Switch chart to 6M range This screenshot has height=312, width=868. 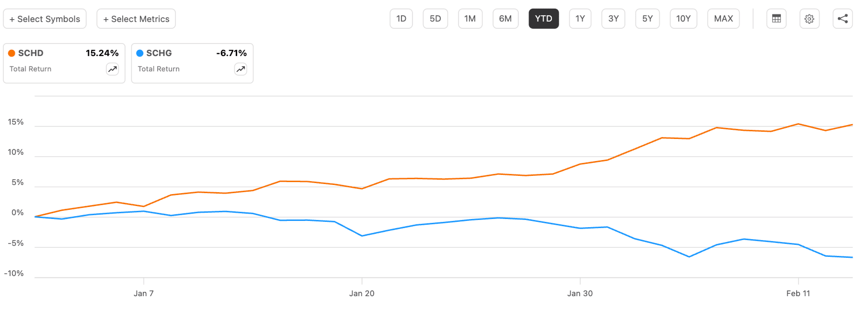(505, 19)
